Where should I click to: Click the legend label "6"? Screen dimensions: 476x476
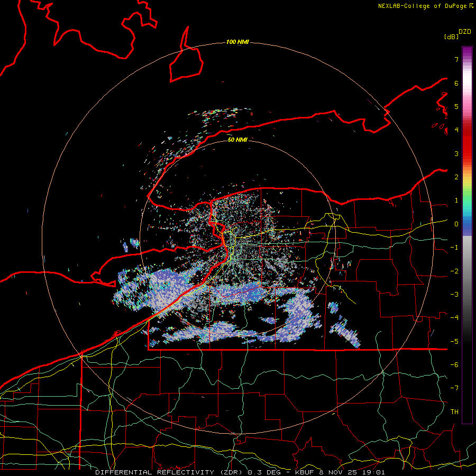[456, 83]
